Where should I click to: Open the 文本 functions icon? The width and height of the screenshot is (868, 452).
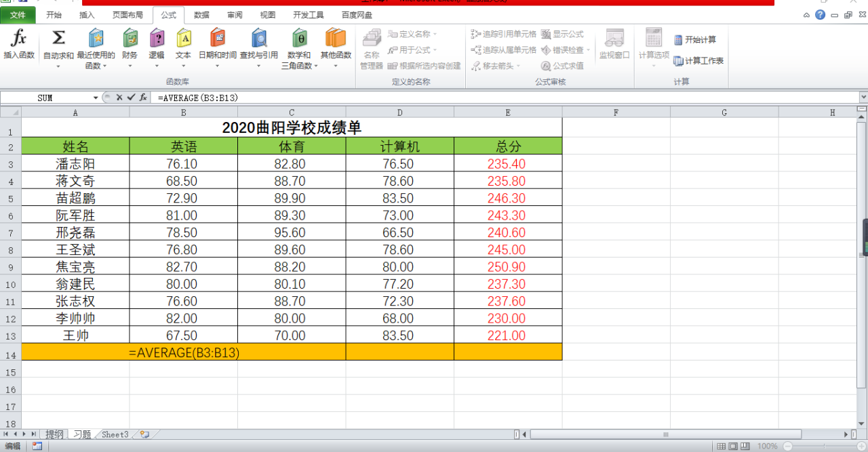coord(184,38)
